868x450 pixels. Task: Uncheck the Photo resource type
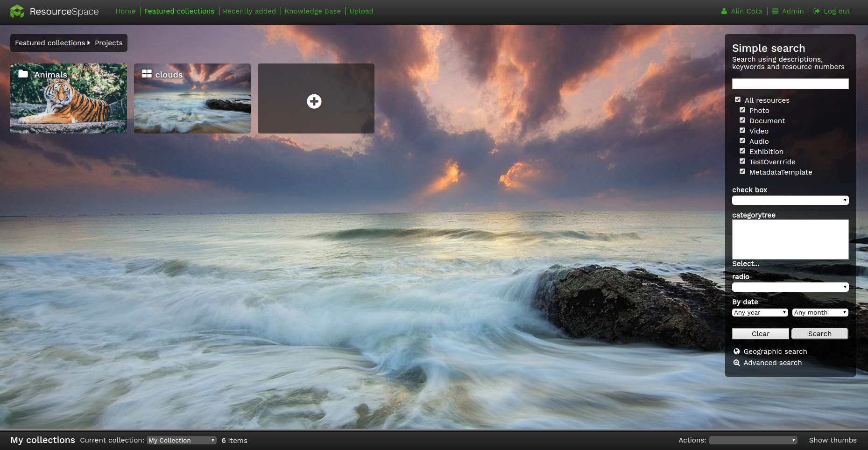point(742,110)
